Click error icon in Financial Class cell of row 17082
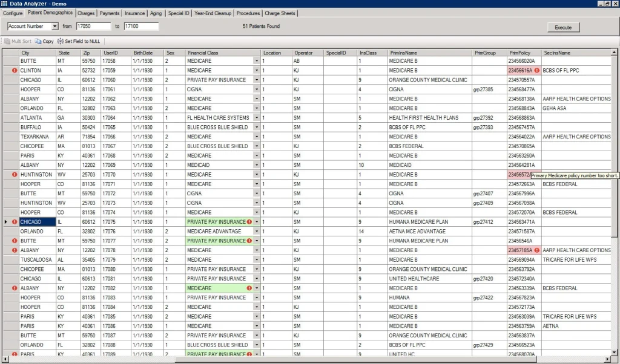The image size is (620, 364). (x=249, y=288)
